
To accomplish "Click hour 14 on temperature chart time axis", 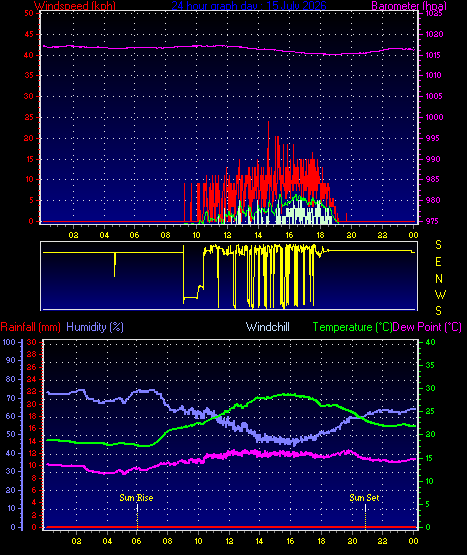I will click(259, 541).
